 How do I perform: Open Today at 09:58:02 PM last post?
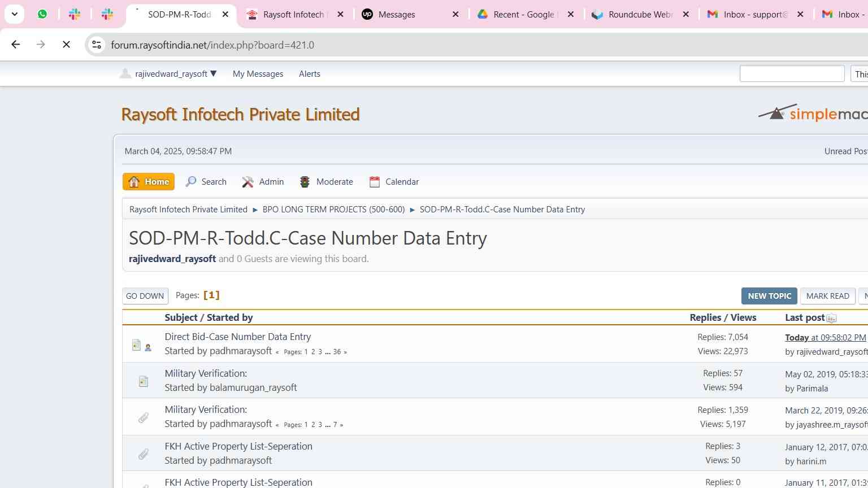[825, 337]
